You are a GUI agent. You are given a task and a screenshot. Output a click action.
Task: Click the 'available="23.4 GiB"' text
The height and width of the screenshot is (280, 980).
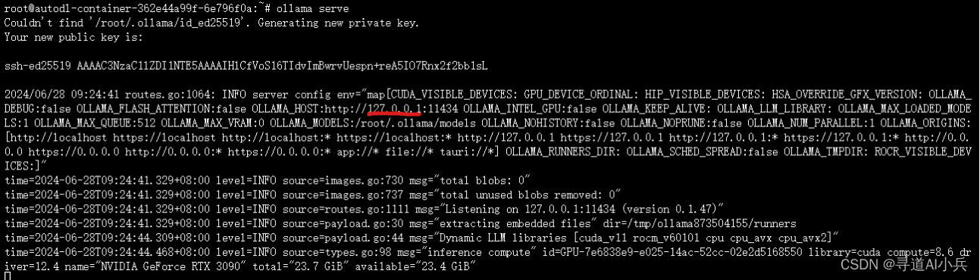[x=415, y=266]
